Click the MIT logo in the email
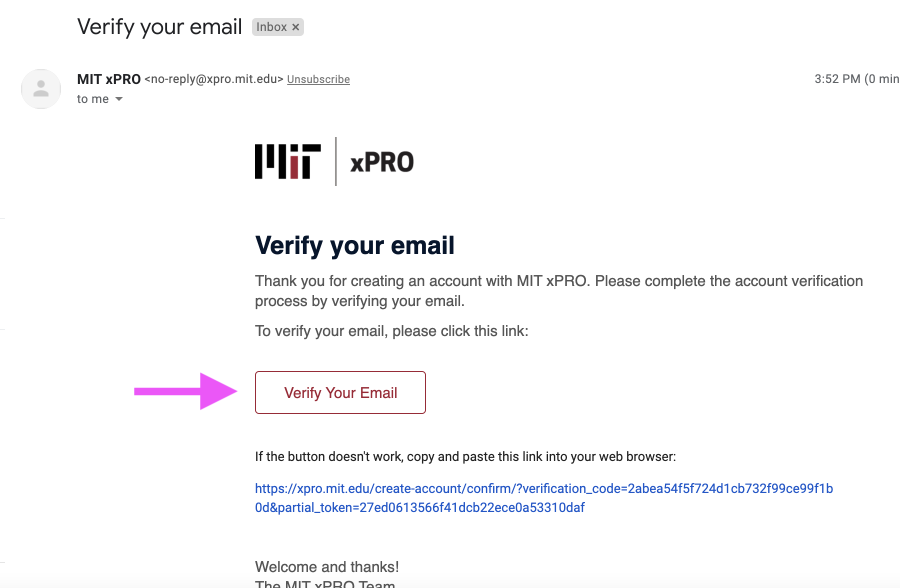Image resolution: width=900 pixels, height=588 pixels. coord(288,161)
